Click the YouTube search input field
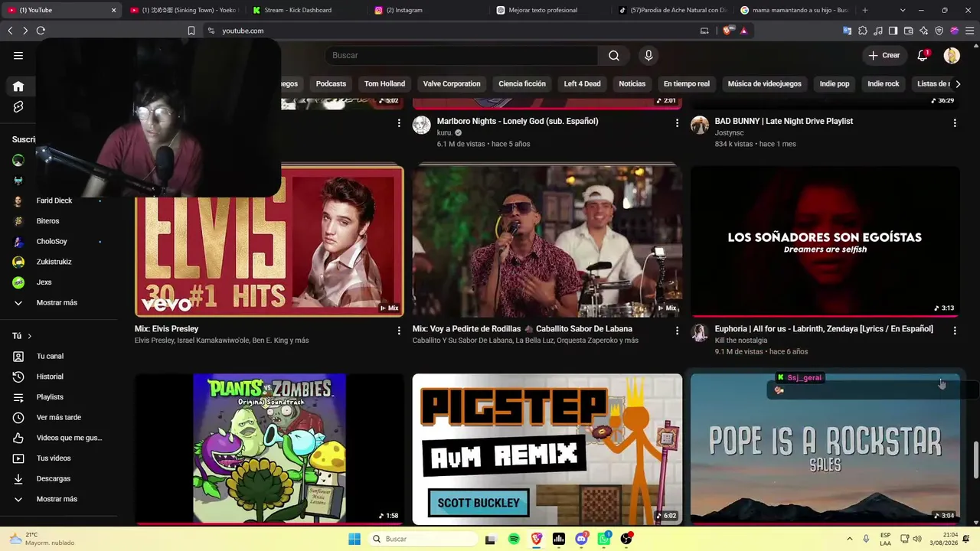This screenshot has height=551, width=980. pyautogui.click(x=463, y=55)
